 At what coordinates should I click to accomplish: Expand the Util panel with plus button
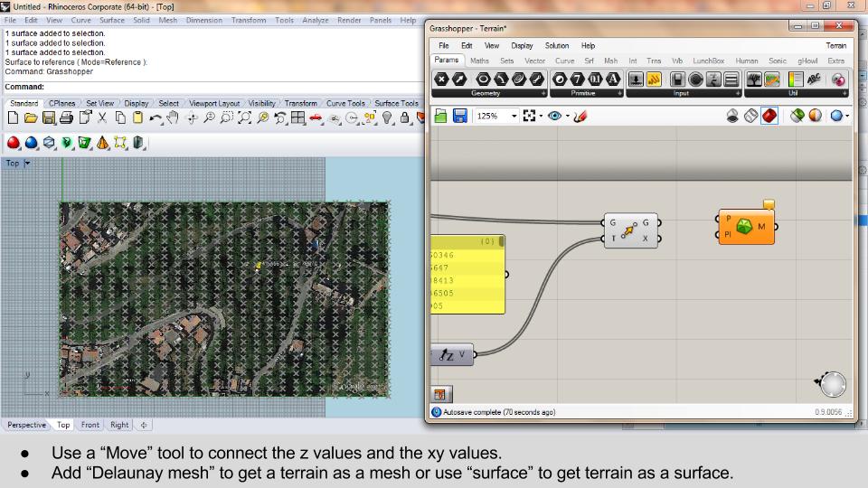[x=844, y=93]
